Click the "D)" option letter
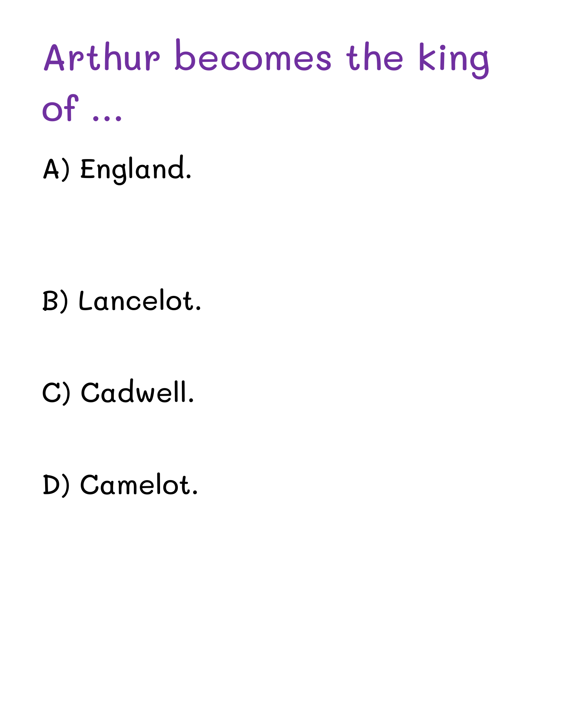The width and height of the screenshot is (562, 728). click(x=56, y=485)
